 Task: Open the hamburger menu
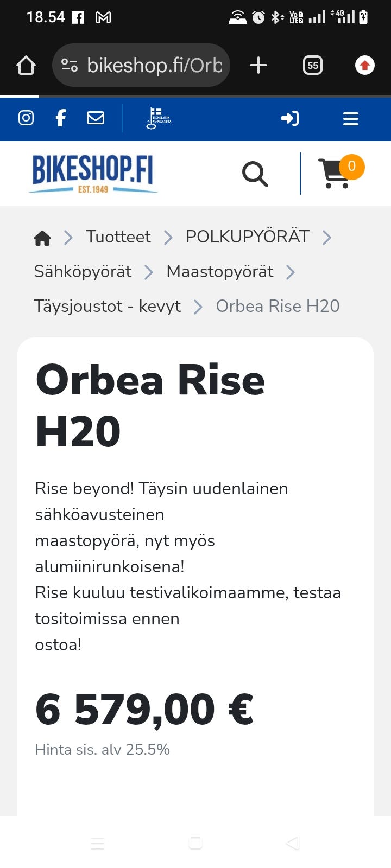[351, 119]
